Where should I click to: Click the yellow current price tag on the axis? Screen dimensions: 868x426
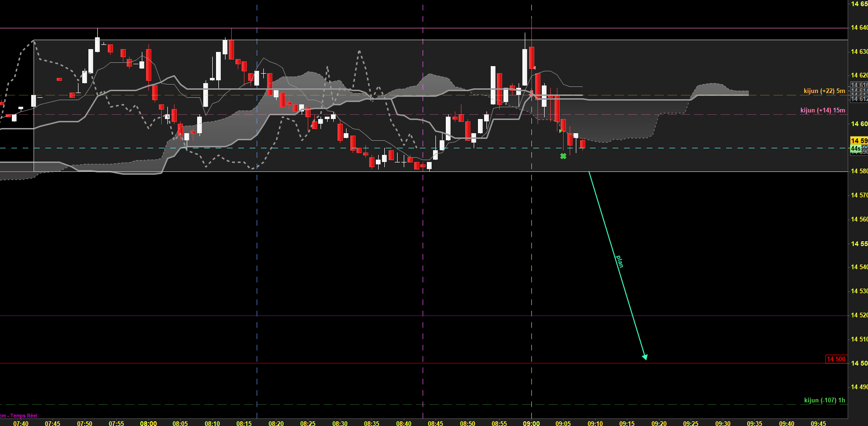tap(859, 141)
